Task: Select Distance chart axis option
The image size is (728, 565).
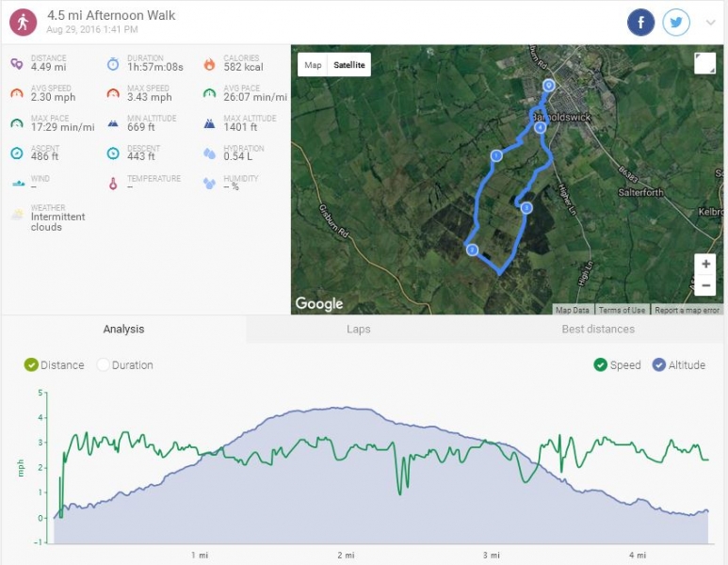Action: 31,365
